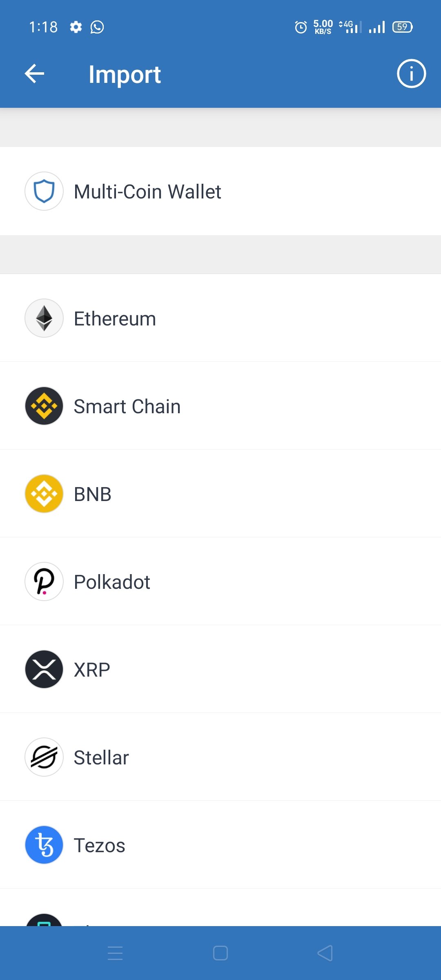441x980 pixels.
Task: Tap the Stellar logo
Action: click(44, 757)
